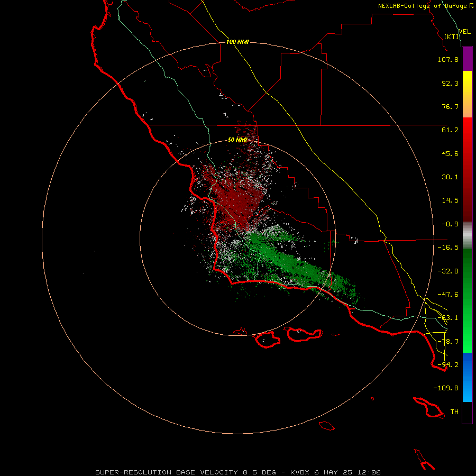Viewport: 476px width, 476px height.
Task: Select the 61.2 scale value
Action: pos(450,130)
